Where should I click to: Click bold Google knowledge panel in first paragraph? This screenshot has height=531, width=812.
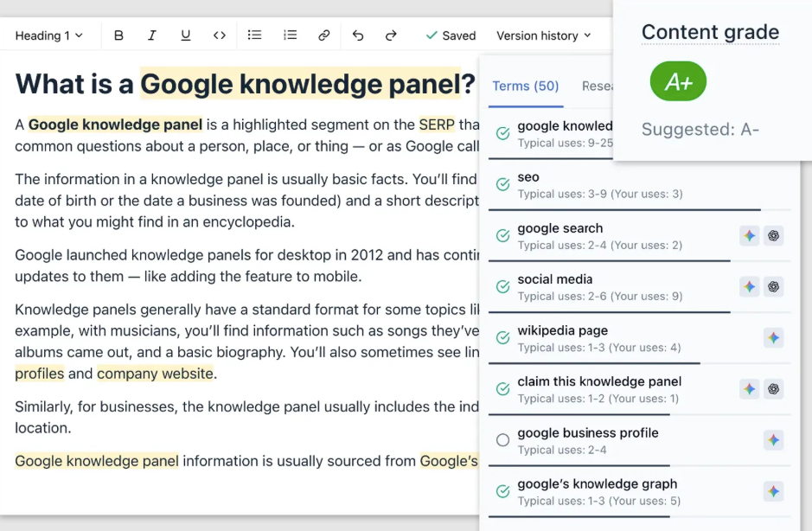coord(115,125)
